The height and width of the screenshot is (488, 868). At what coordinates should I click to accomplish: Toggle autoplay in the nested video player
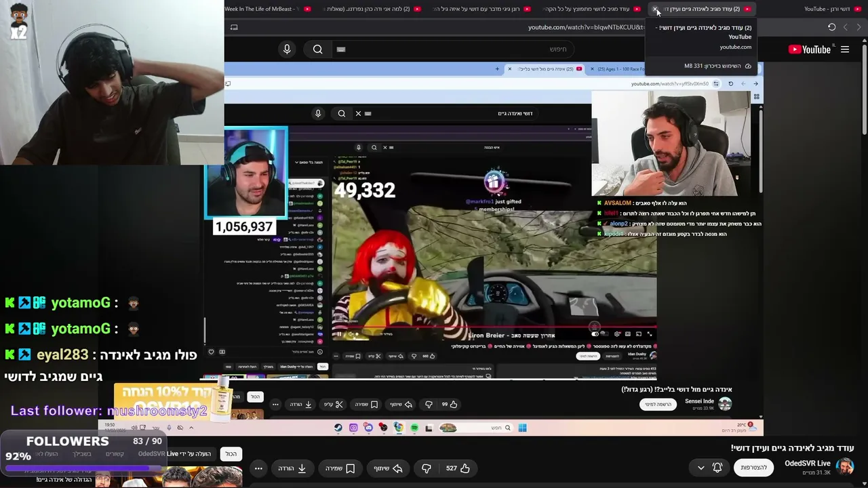[595, 333]
